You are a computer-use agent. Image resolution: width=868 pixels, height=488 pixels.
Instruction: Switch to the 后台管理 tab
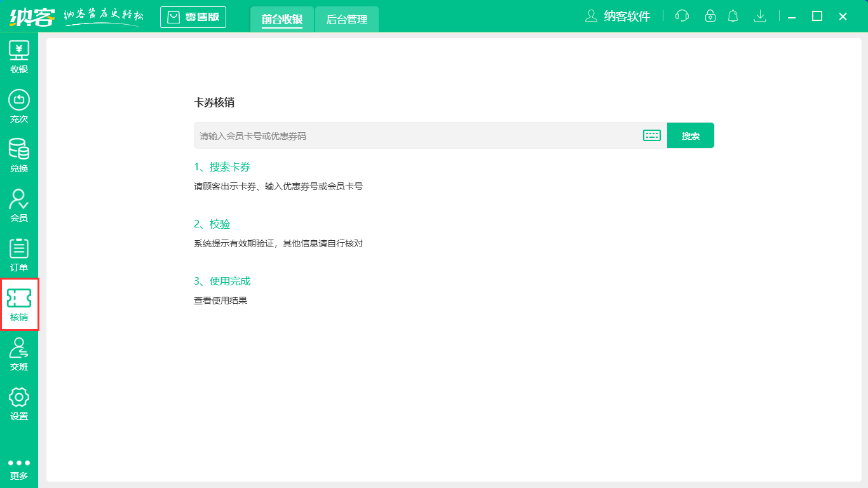click(x=346, y=19)
